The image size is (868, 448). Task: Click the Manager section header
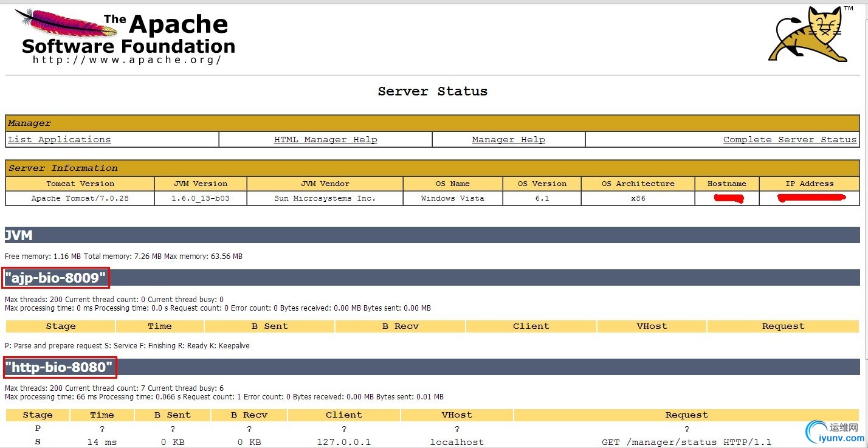point(432,123)
